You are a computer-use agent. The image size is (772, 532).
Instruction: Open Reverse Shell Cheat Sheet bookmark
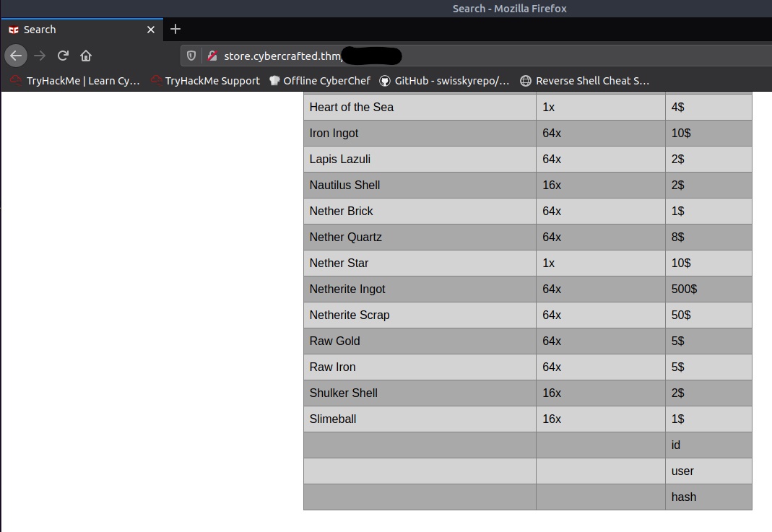pyautogui.click(x=585, y=81)
